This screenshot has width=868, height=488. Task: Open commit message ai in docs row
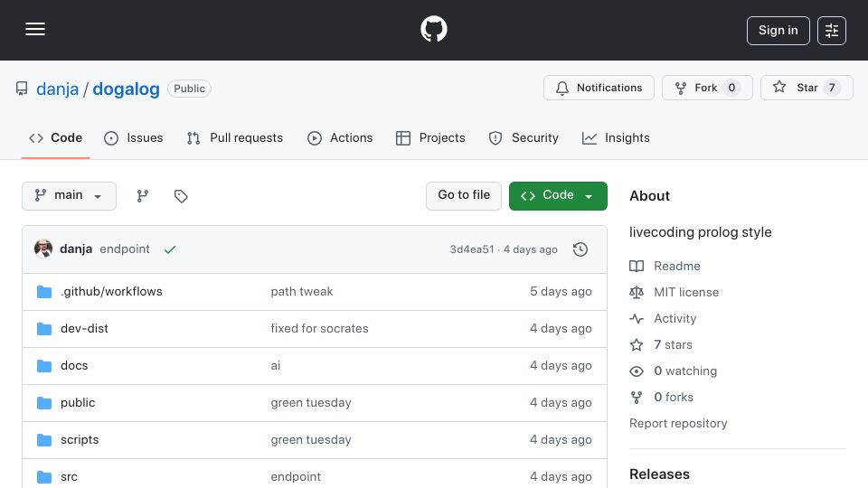coord(276,366)
